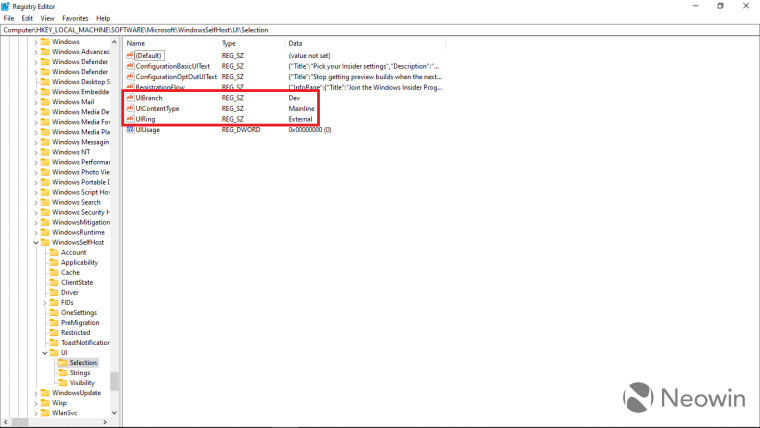Select the PreMigration key
Image resolution: width=760 pixels, height=428 pixels.
[80, 322]
